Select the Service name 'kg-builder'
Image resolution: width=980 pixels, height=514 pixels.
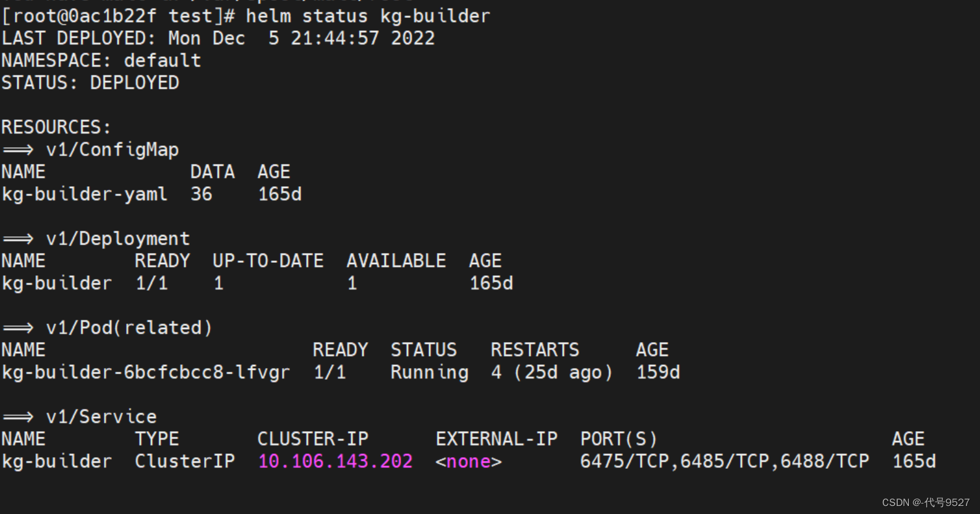[x=57, y=461]
